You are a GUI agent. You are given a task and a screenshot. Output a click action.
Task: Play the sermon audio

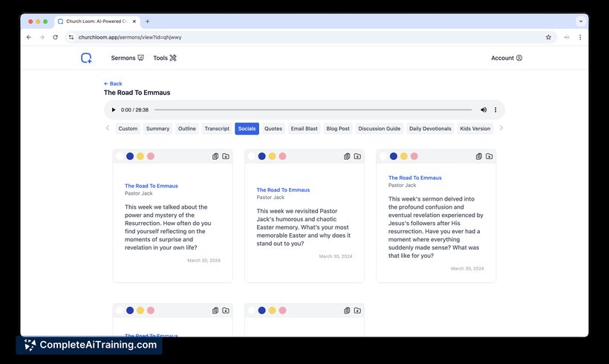[114, 110]
